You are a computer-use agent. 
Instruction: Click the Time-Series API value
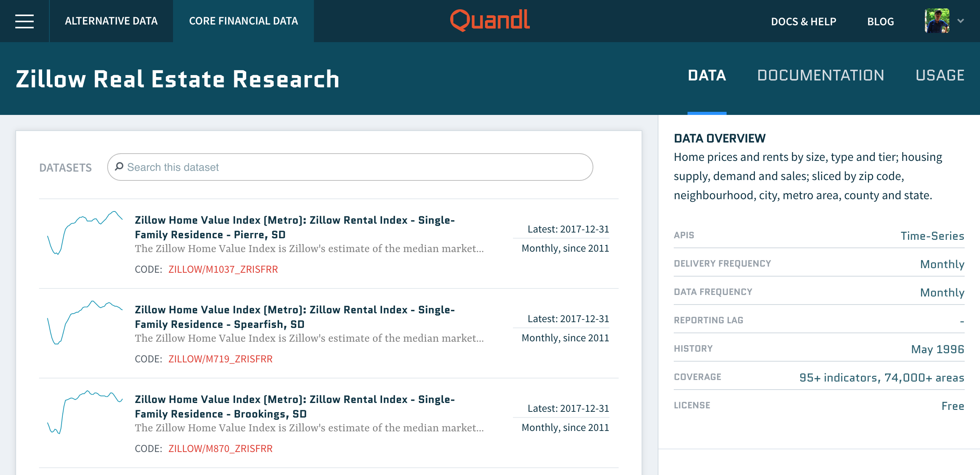tap(932, 236)
